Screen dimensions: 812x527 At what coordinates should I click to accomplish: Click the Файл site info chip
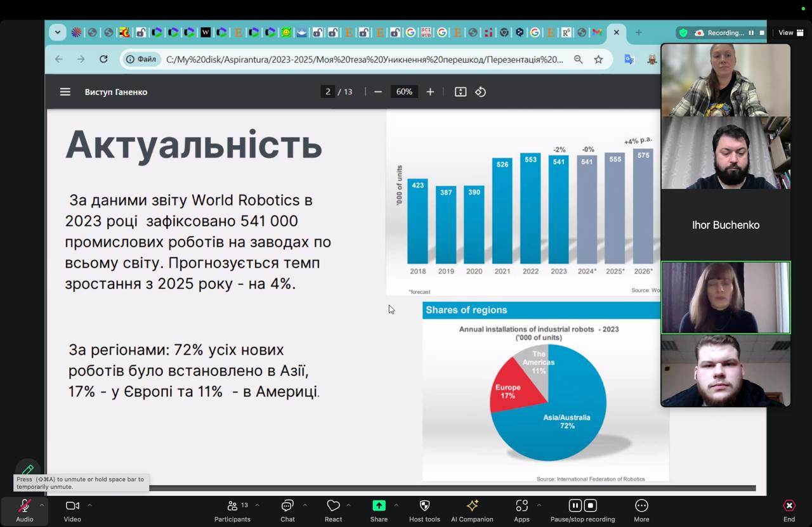141,59
